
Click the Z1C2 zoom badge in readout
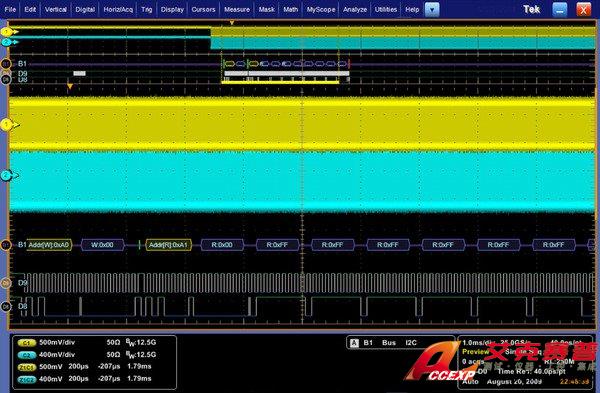tap(26, 379)
